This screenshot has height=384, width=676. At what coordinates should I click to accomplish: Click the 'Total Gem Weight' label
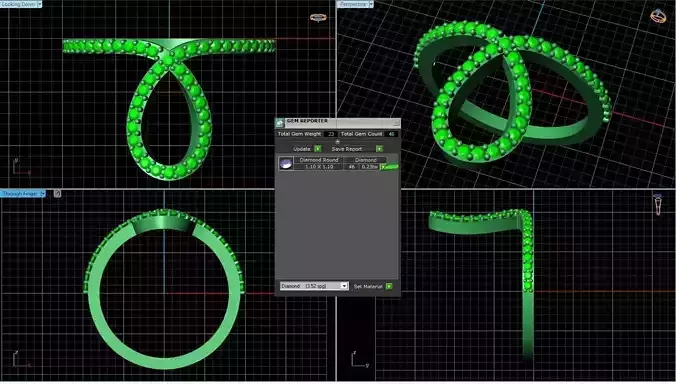[299, 134]
